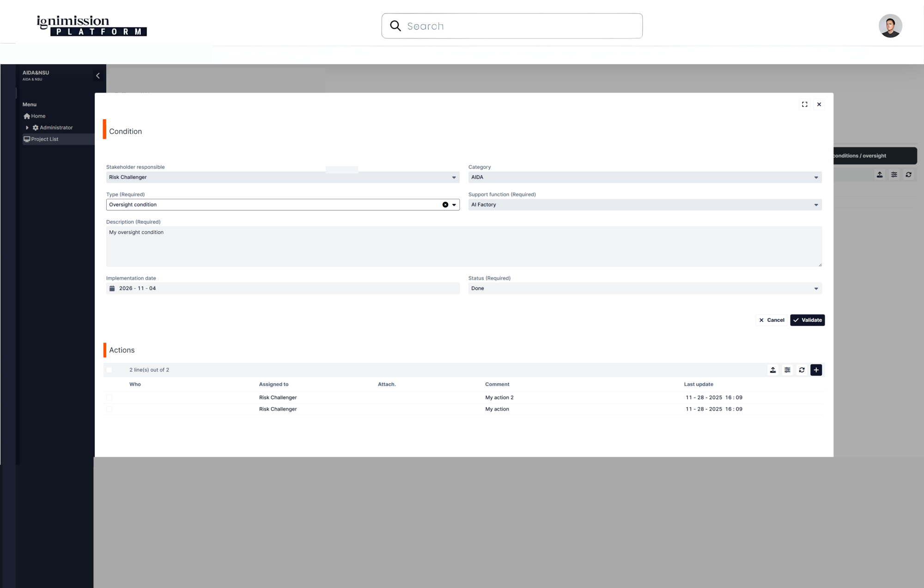924x588 pixels.
Task: Go to Home in sidebar menu
Action: tap(38, 116)
